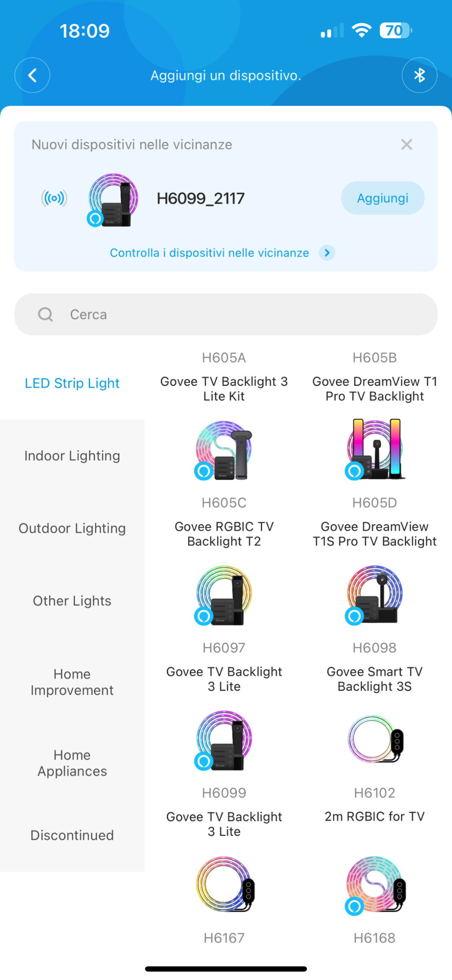Open the Outdoor Lighting category
Image resolution: width=452 pixels, height=980 pixels.
coord(72,528)
